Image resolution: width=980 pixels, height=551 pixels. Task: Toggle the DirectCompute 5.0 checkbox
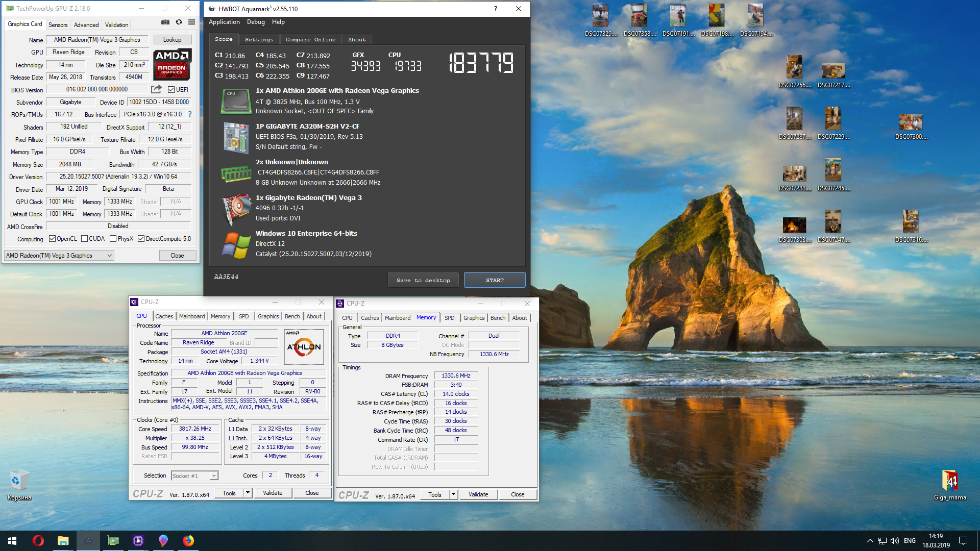(141, 239)
